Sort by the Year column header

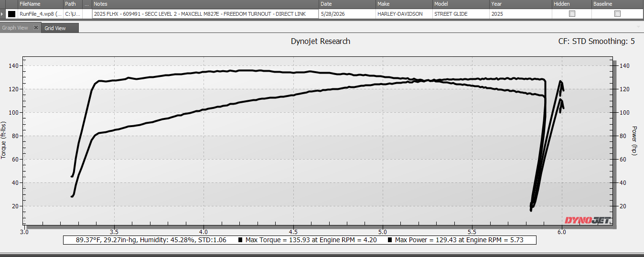tap(520, 4)
